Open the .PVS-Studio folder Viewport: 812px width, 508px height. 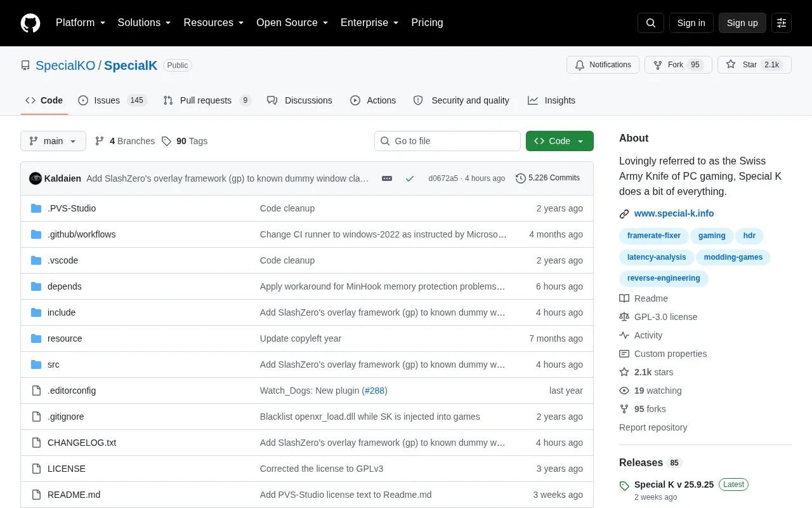point(72,208)
